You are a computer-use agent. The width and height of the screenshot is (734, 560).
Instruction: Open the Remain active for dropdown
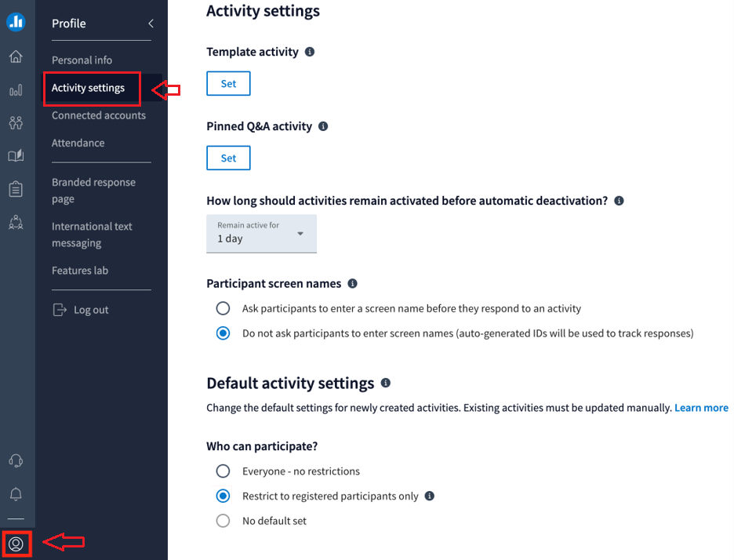pos(262,233)
